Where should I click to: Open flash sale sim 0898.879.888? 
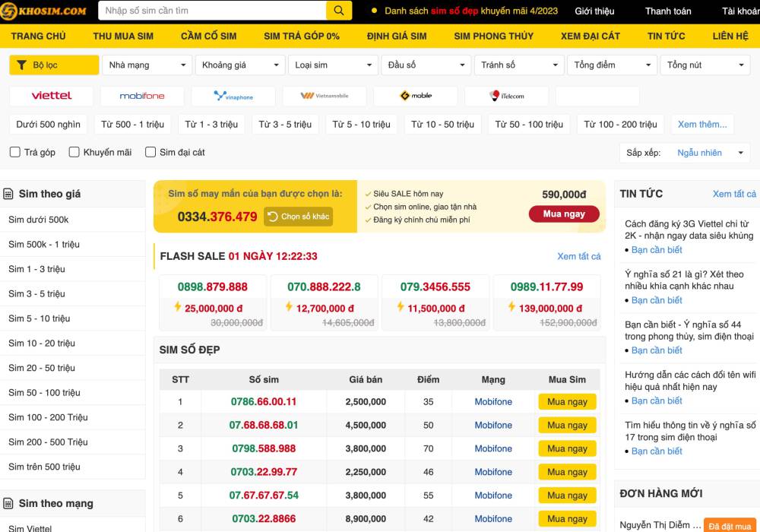click(212, 287)
